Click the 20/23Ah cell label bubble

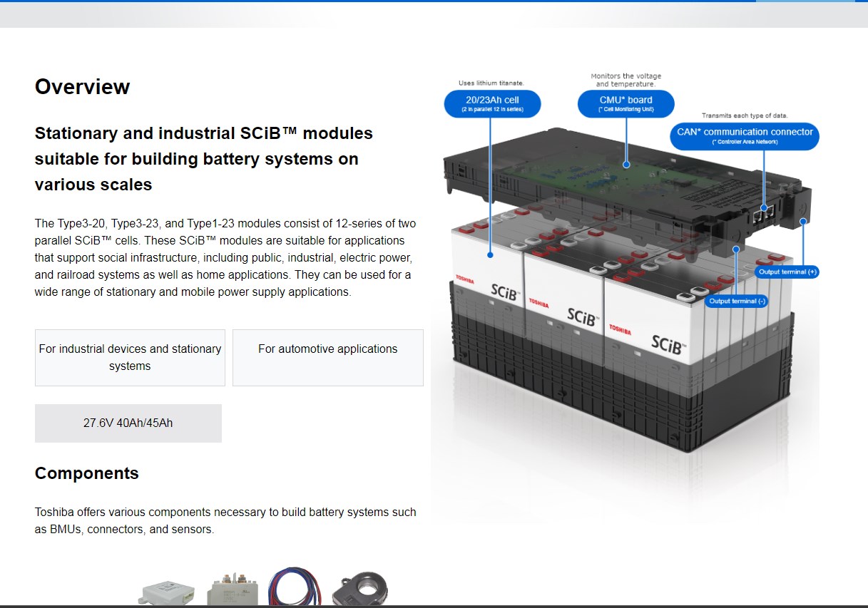(492, 103)
